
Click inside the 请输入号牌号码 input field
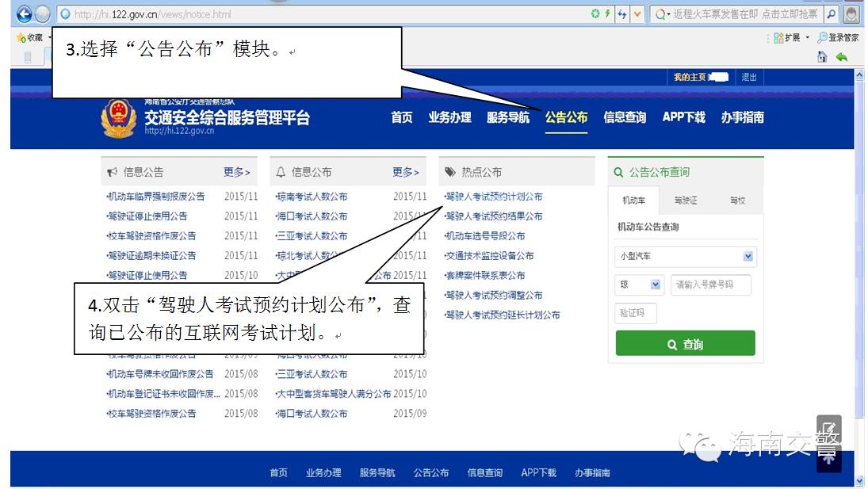click(711, 285)
